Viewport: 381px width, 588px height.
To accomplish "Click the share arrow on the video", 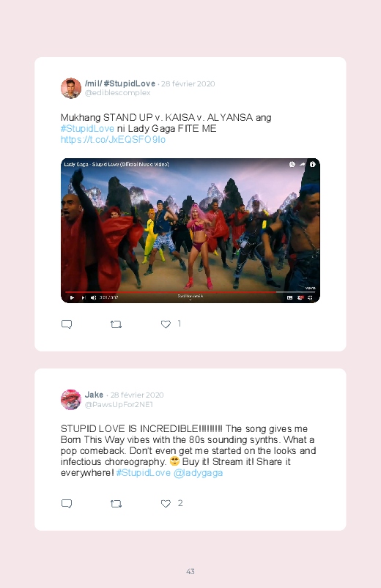I will pos(302,164).
